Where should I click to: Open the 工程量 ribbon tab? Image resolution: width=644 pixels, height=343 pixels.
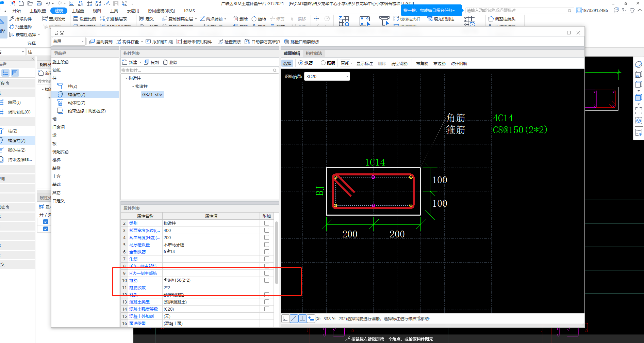(x=78, y=11)
